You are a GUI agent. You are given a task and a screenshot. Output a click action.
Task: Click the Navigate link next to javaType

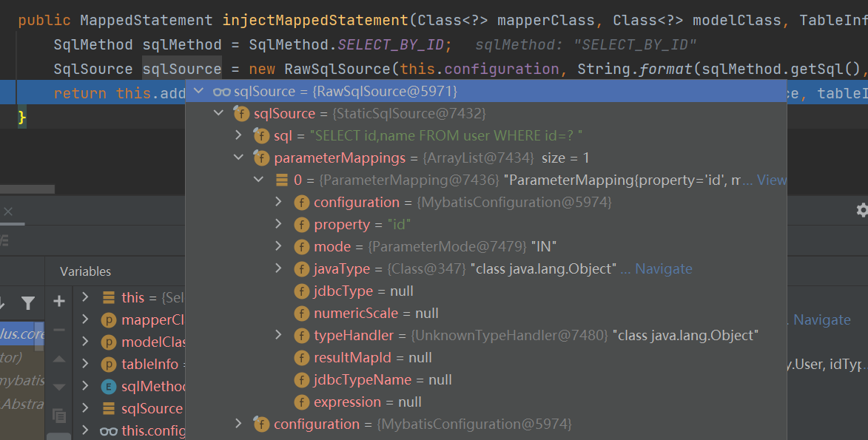[x=663, y=268]
